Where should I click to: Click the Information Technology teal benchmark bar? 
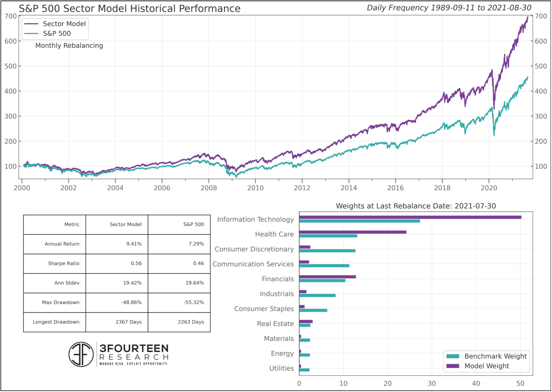coord(360,221)
